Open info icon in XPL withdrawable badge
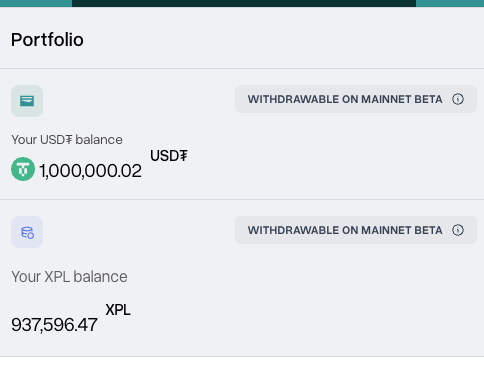The width and height of the screenshot is (484, 384). tap(458, 230)
